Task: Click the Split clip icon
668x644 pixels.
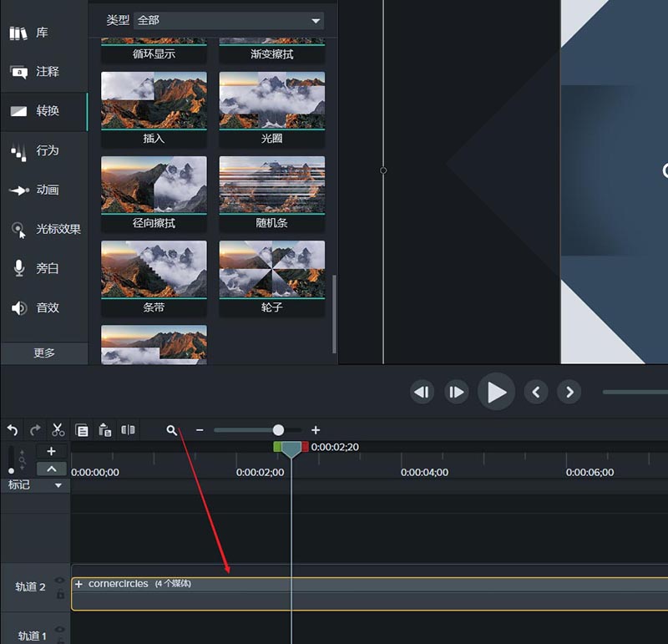Action: click(128, 430)
